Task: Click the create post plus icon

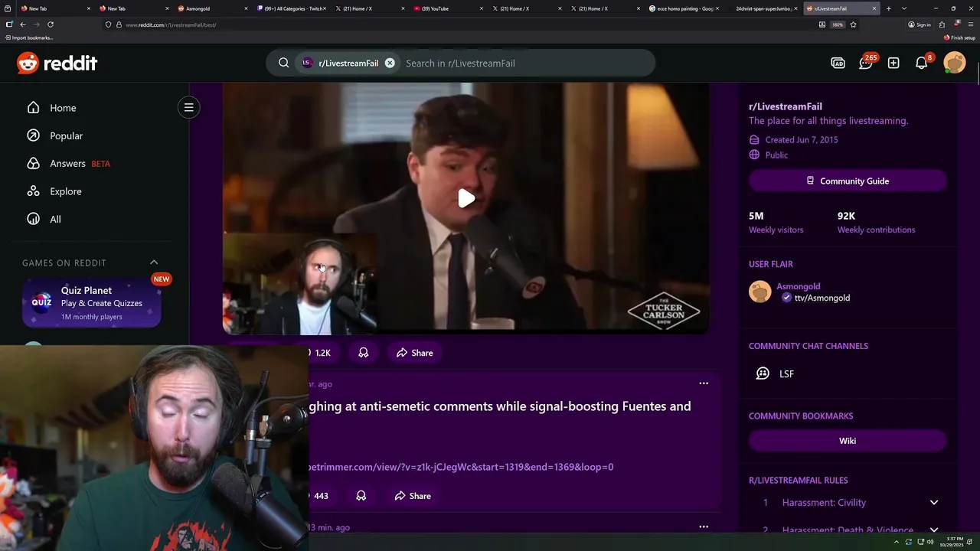Action: point(893,63)
